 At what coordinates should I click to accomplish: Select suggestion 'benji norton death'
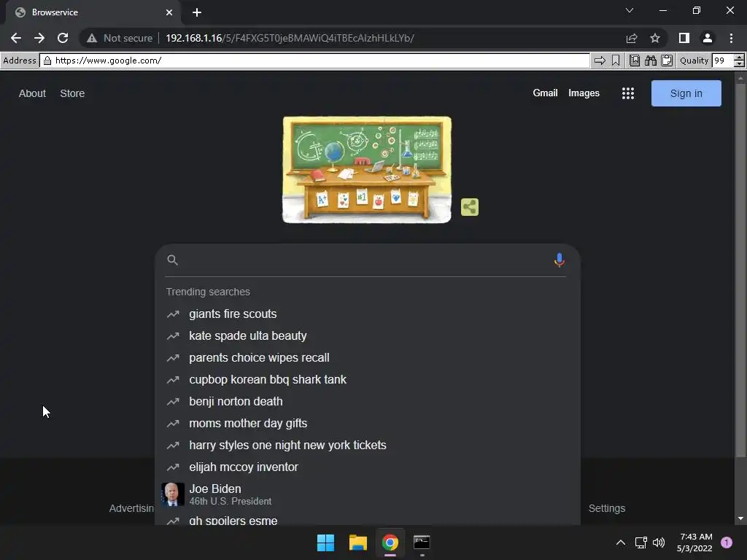click(368, 402)
